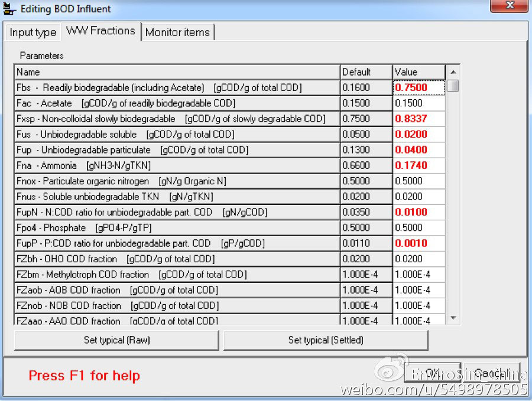Click the Default column header
The image size is (532, 401).
pyautogui.click(x=366, y=72)
